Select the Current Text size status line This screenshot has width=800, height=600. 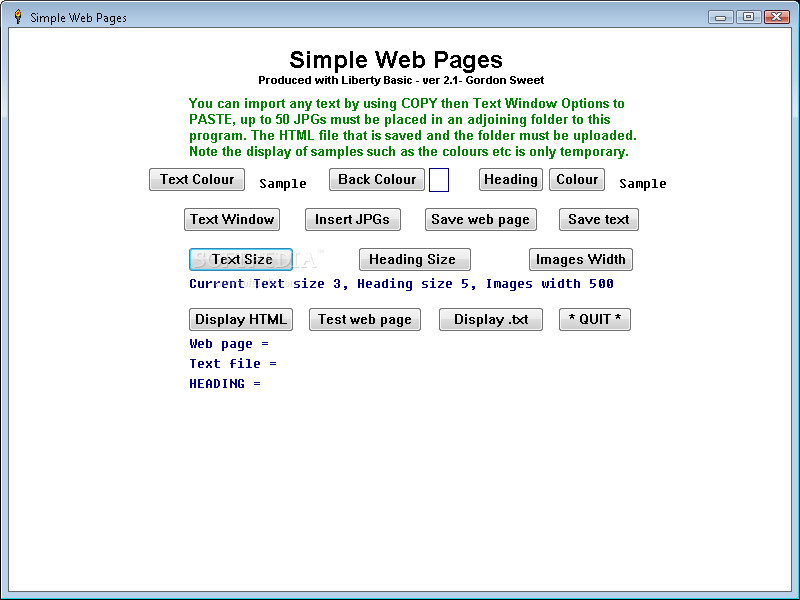click(x=401, y=284)
